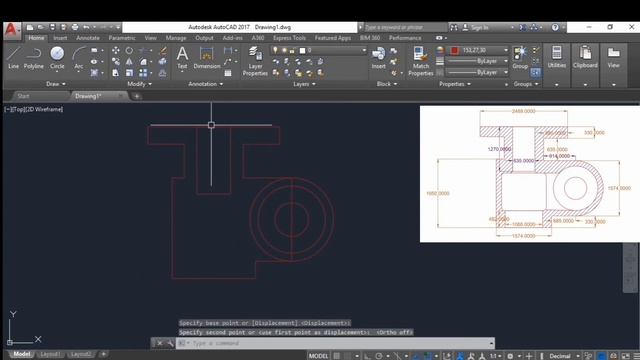
Task: Expand the Annotation panel
Action: tap(206, 84)
